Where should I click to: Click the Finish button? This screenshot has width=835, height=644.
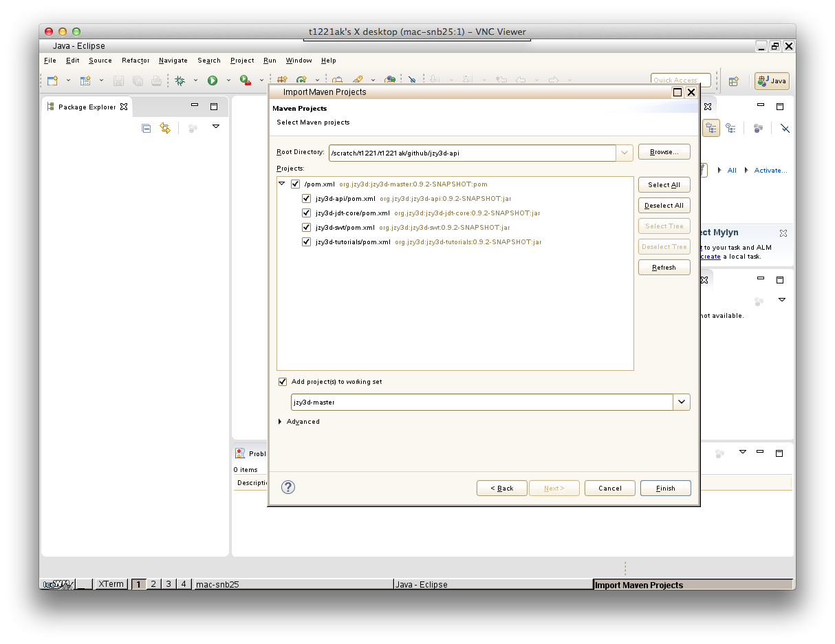[666, 489]
